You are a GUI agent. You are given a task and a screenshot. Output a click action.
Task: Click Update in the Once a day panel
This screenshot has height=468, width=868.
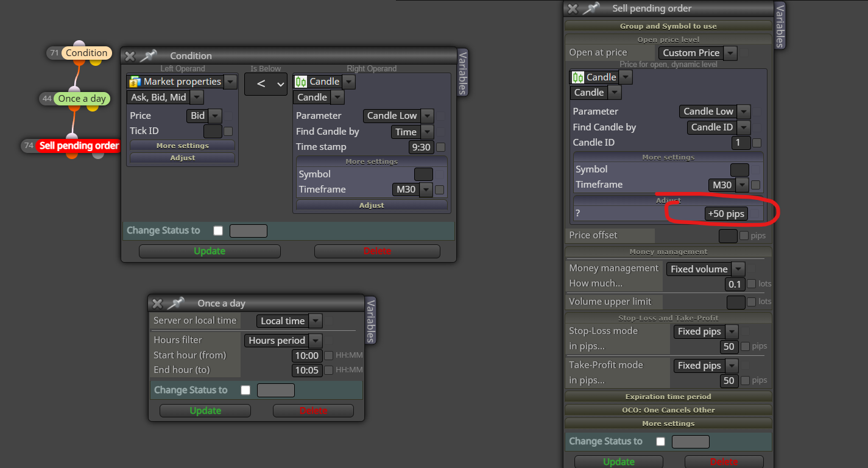click(x=205, y=411)
